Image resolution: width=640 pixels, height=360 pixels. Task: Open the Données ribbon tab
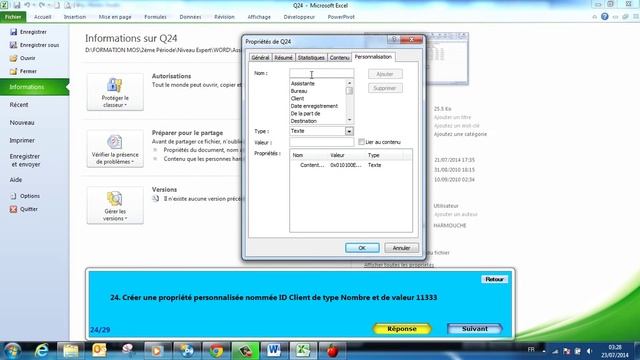pos(190,17)
